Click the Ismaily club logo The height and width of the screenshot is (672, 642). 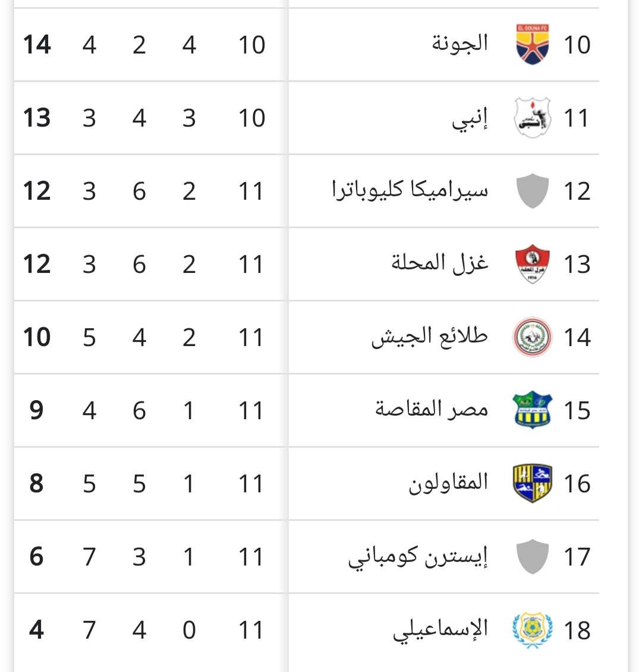click(533, 630)
